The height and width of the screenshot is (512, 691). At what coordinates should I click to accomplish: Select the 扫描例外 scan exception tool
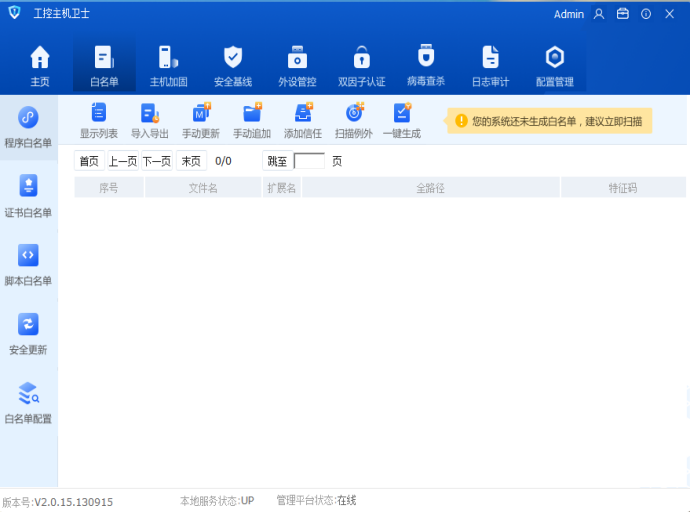(x=353, y=121)
